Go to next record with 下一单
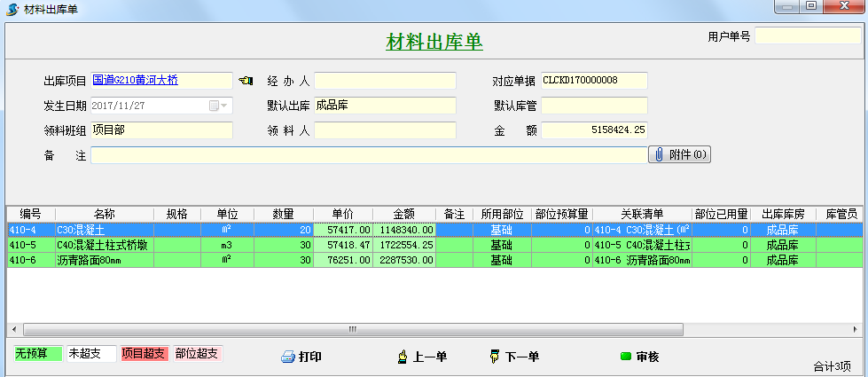 tap(513, 357)
